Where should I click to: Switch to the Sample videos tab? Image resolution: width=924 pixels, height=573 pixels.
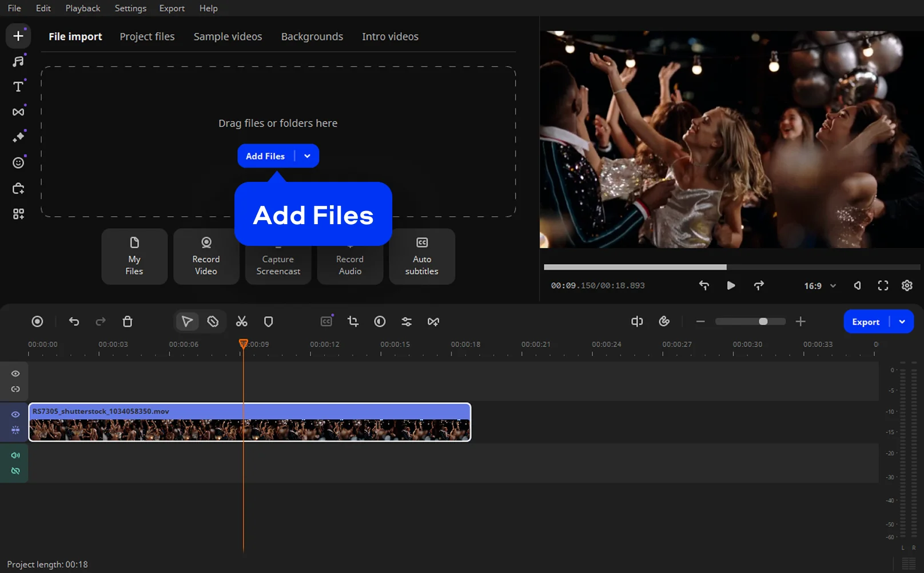228,37
